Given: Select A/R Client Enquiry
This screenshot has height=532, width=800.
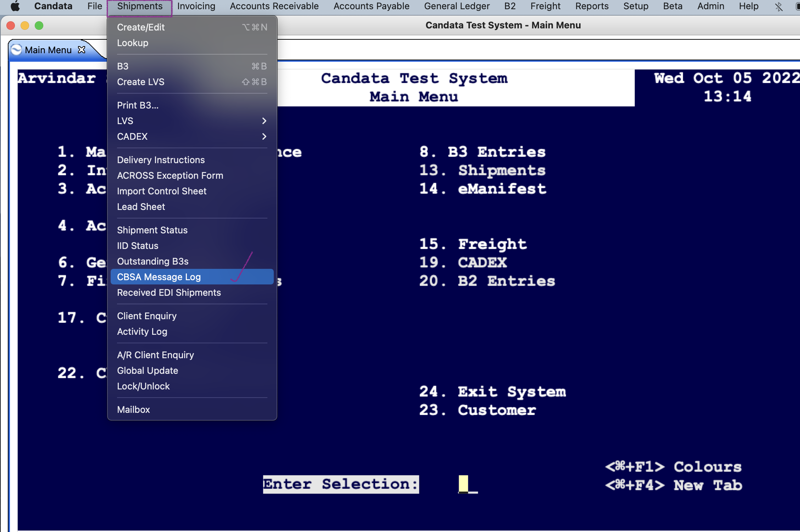Looking at the screenshot, I should [x=192, y=355].
